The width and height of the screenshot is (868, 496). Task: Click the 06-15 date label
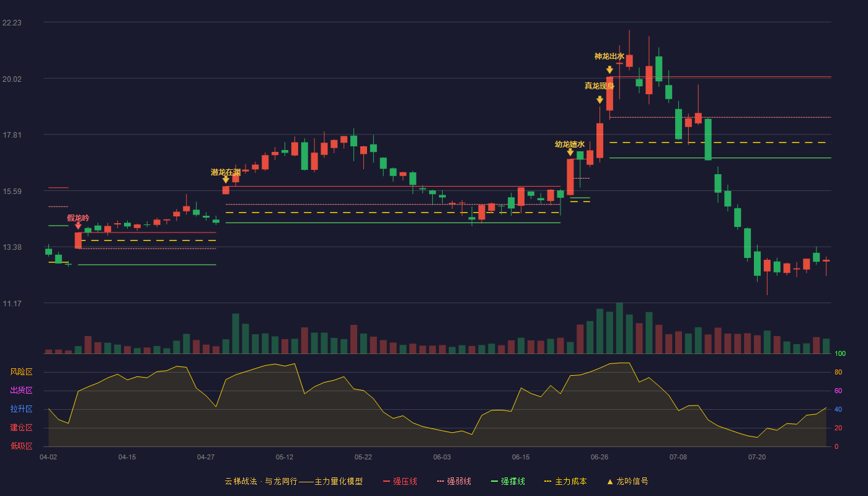pyautogui.click(x=521, y=457)
